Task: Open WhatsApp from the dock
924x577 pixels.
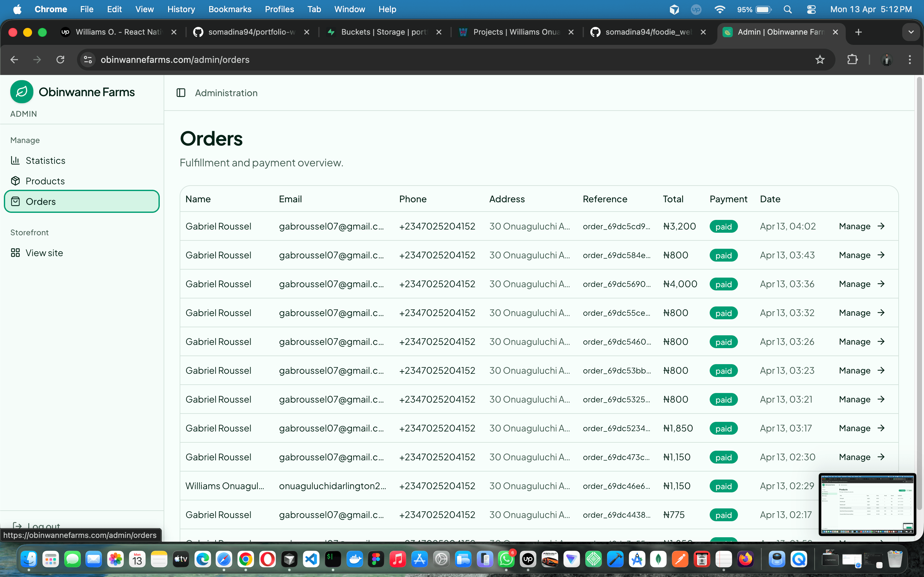Action: (x=507, y=559)
